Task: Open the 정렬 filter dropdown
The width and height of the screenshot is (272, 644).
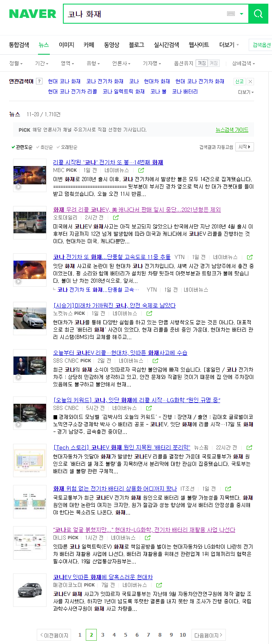Action: [16, 63]
